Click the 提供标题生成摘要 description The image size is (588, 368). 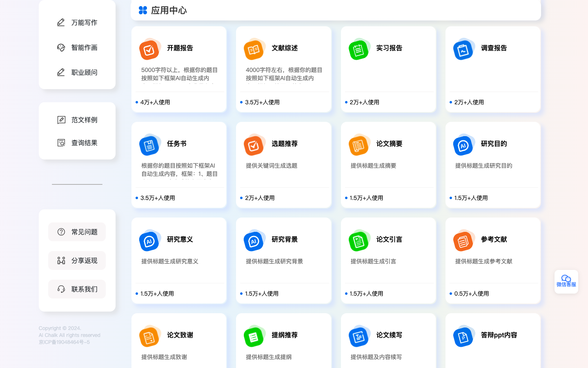pyautogui.click(x=373, y=166)
